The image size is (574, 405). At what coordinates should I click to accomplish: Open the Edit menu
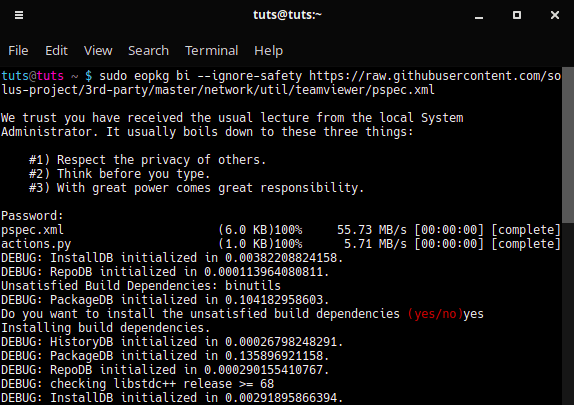[56, 51]
